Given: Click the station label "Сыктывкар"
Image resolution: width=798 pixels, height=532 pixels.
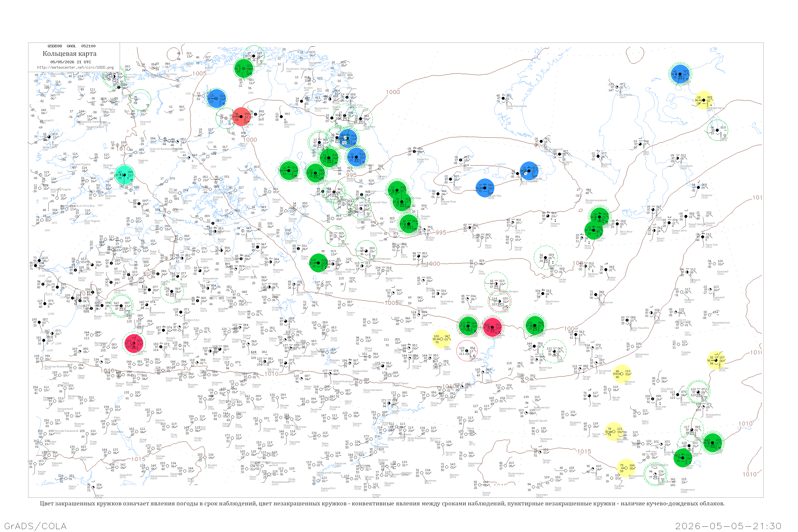Looking at the screenshot, I should [447, 301].
